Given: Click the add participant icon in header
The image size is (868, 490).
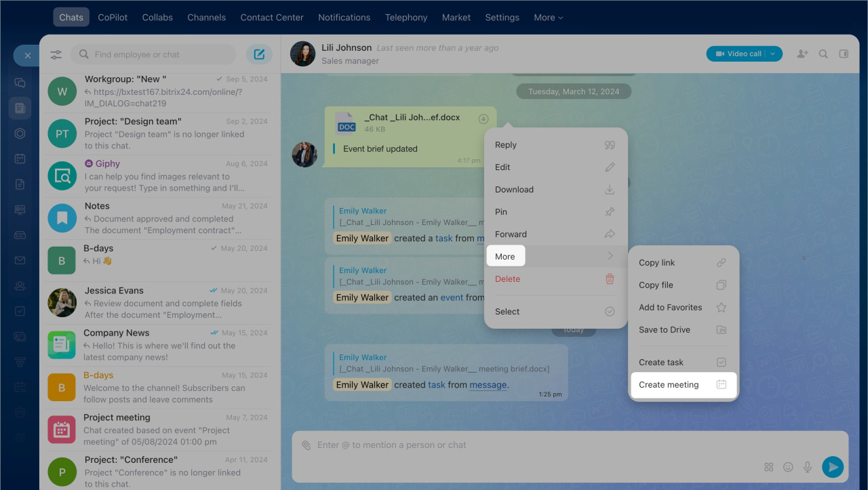Looking at the screenshot, I should tap(802, 54).
